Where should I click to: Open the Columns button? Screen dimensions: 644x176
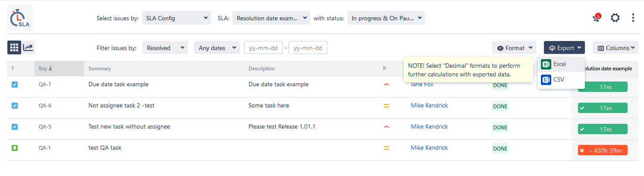615,48
